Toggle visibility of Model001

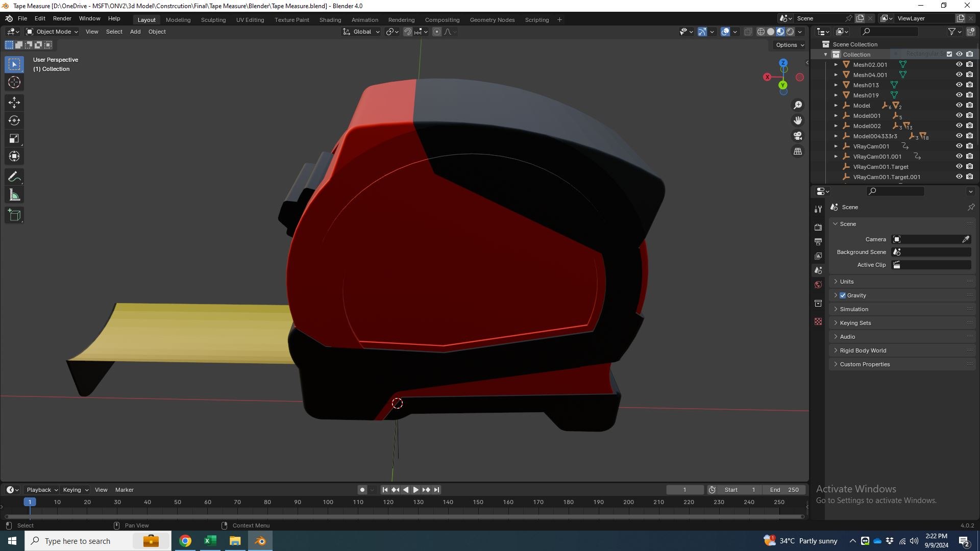point(959,116)
